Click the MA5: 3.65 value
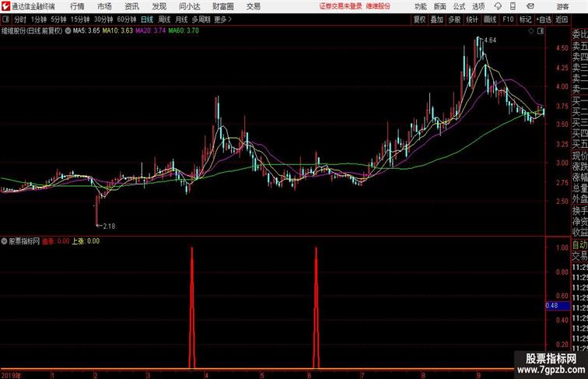Screen dimensions: 588x379 (x=86, y=31)
